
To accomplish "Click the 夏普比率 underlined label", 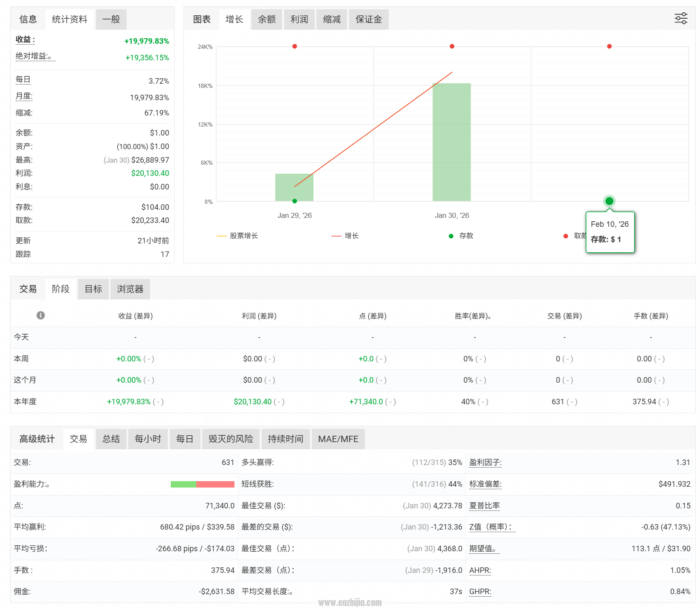I will coord(485,506).
